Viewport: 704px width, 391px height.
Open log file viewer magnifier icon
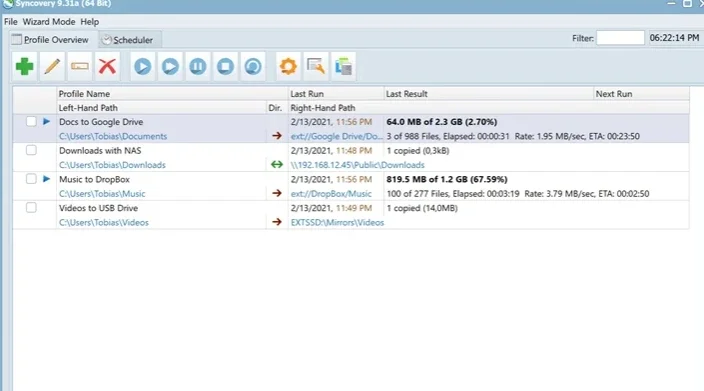tap(316, 66)
